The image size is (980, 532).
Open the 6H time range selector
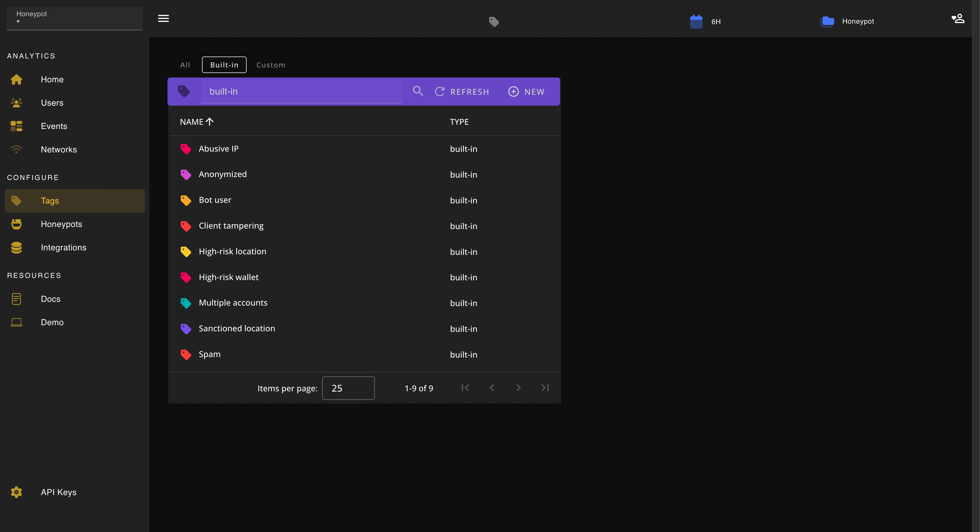pos(706,21)
